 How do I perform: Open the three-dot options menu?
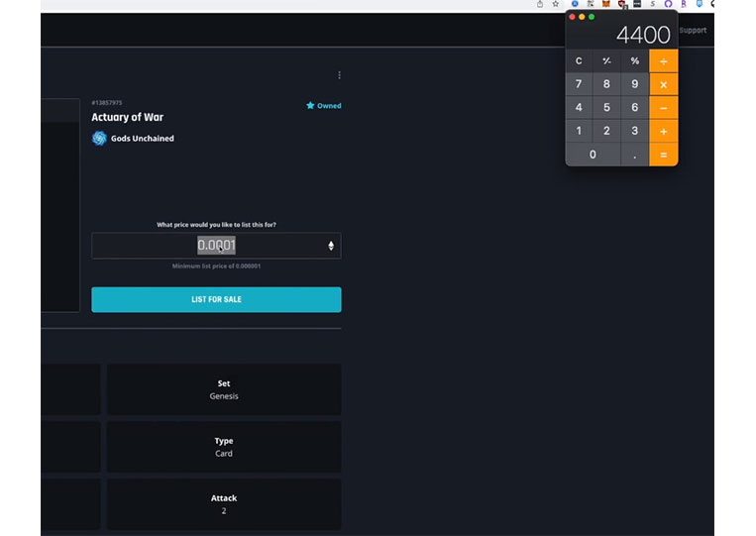[340, 75]
